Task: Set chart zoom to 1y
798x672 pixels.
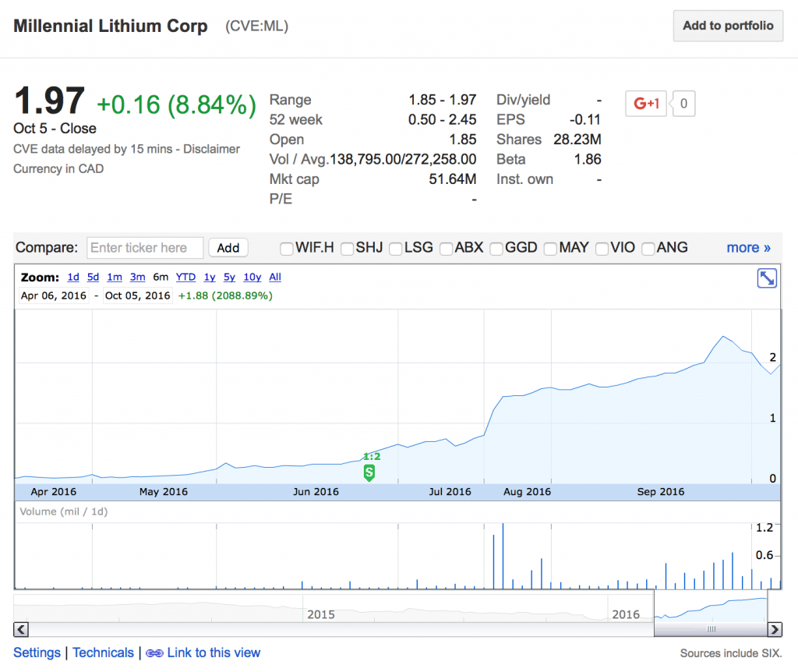Action: pyautogui.click(x=209, y=277)
